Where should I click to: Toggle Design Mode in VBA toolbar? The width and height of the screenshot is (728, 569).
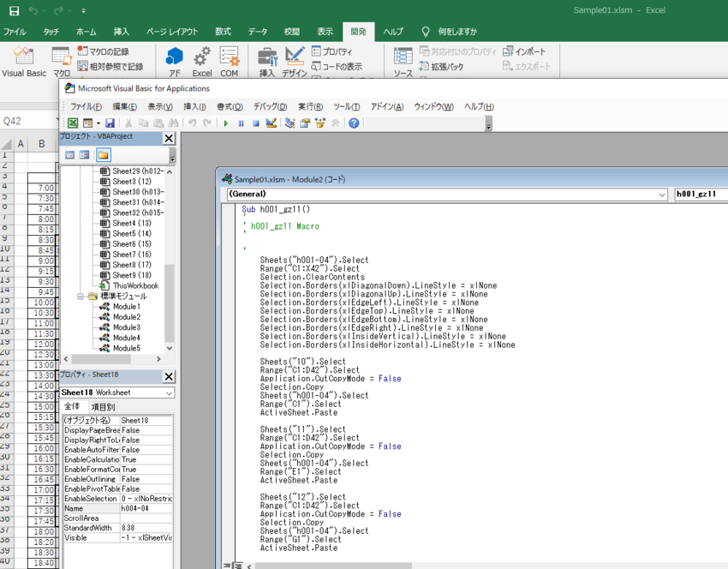click(x=272, y=123)
